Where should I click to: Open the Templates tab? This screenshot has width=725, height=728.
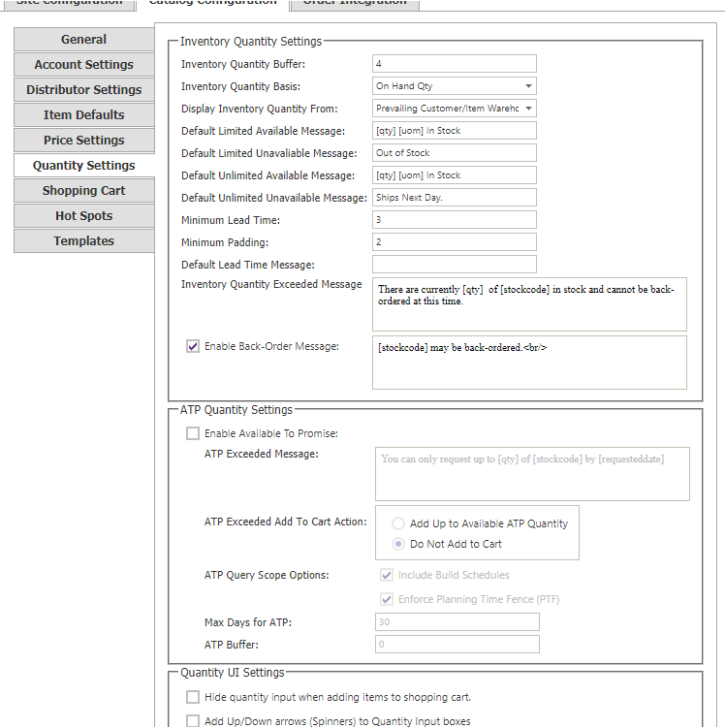83,241
